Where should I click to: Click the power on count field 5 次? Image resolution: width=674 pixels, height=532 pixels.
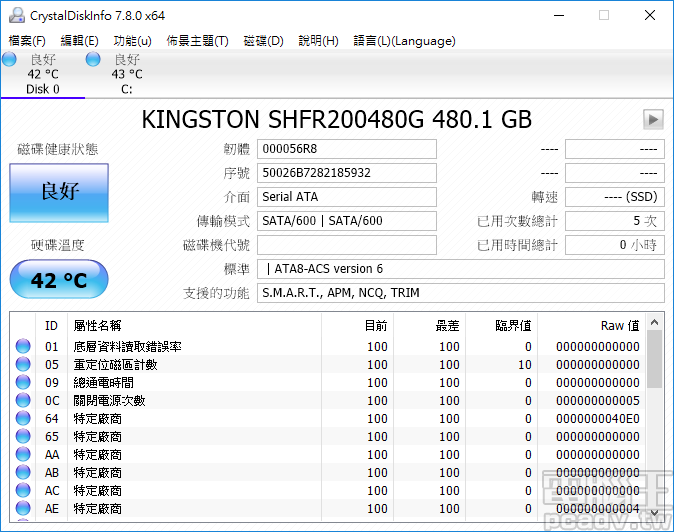pos(615,221)
